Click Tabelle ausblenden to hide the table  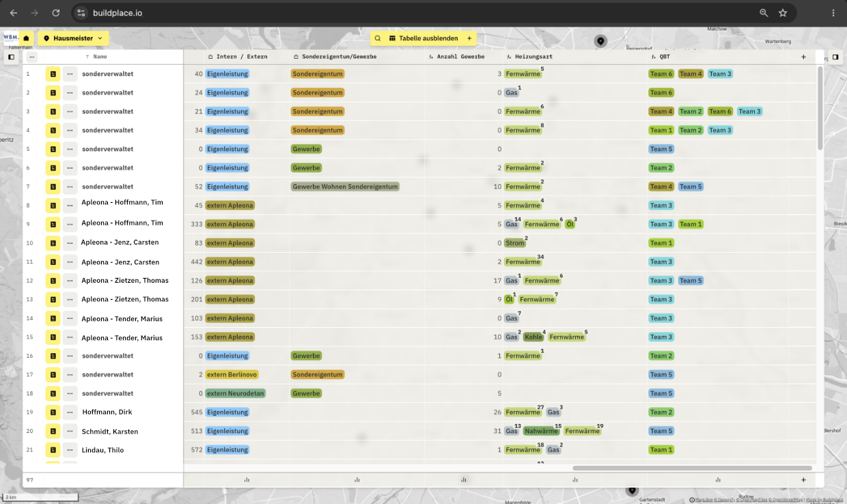click(x=423, y=38)
